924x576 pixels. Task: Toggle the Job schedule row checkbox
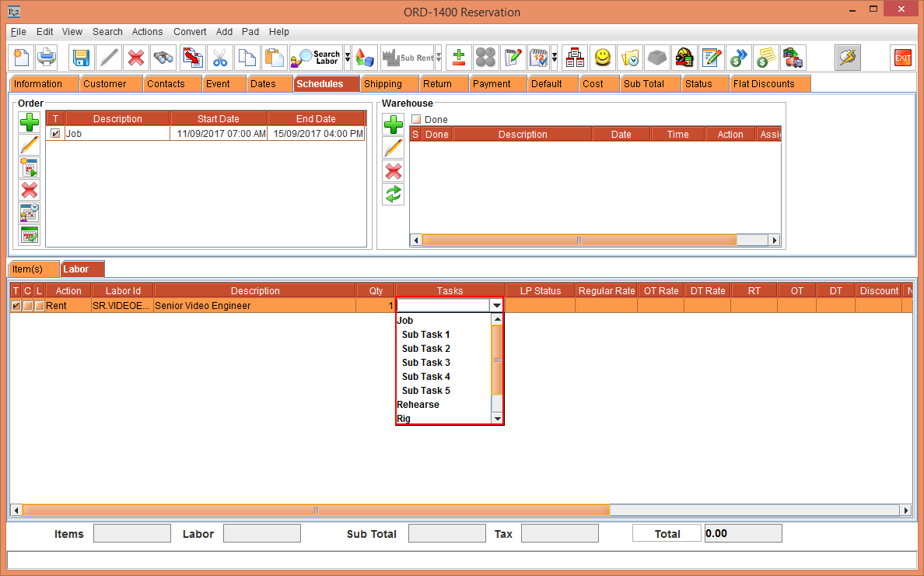click(55, 134)
